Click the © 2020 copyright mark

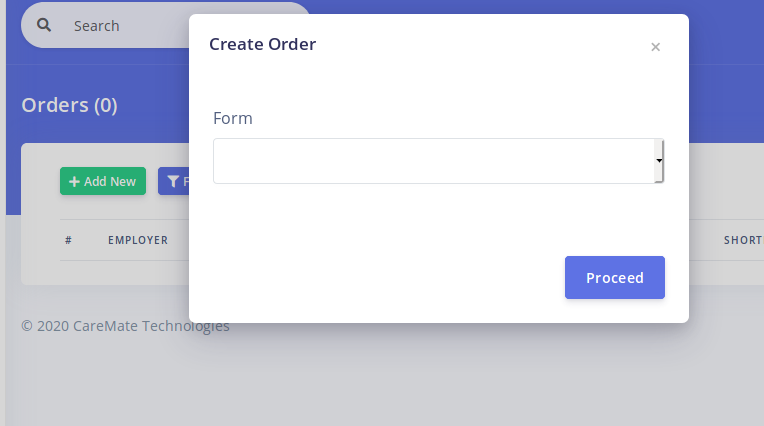click(x=27, y=326)
